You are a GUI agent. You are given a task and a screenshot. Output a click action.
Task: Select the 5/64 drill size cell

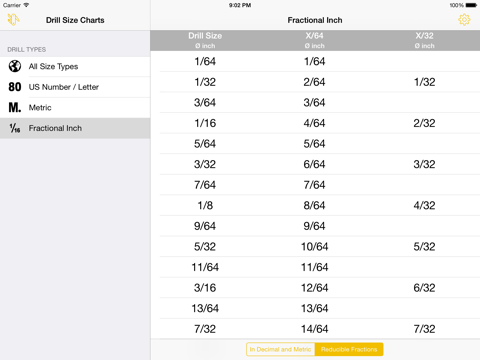(205, 144)
